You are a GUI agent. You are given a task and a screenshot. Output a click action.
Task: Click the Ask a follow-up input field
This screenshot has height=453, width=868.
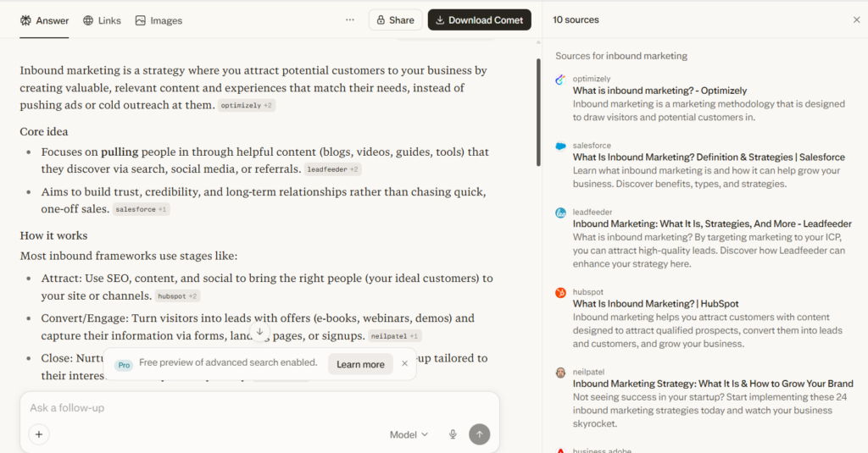pyautogui.click(x=259, y=407)
